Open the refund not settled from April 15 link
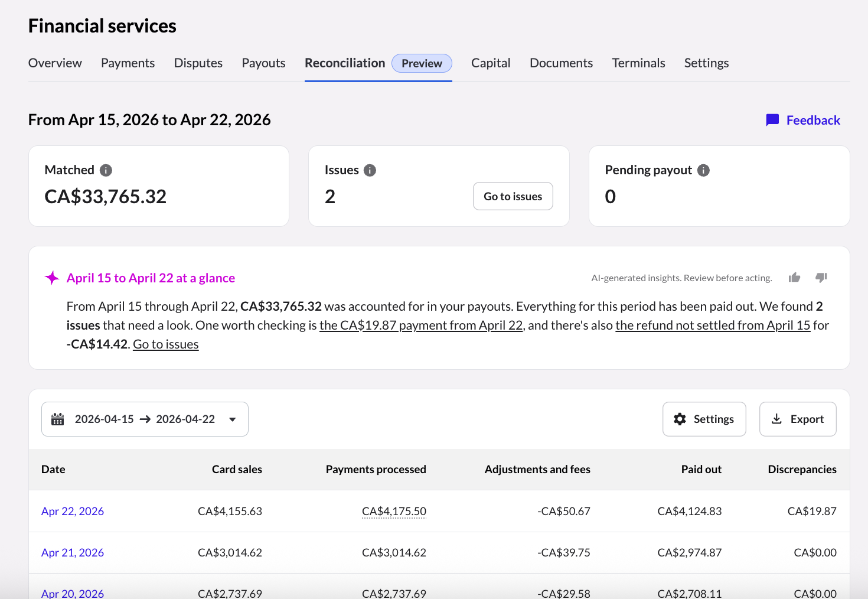868x599 pixels. (x=713, y=325)
